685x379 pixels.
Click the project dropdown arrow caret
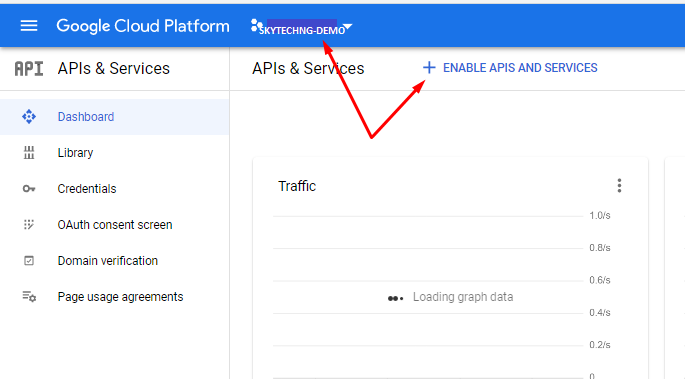348,28
